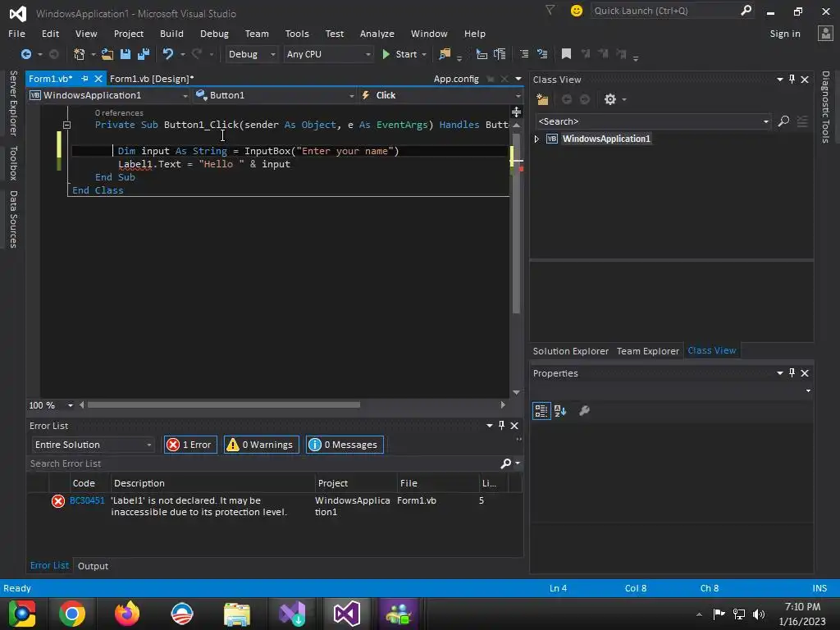Click the Class View search magnifier icon

coord(783,121)
